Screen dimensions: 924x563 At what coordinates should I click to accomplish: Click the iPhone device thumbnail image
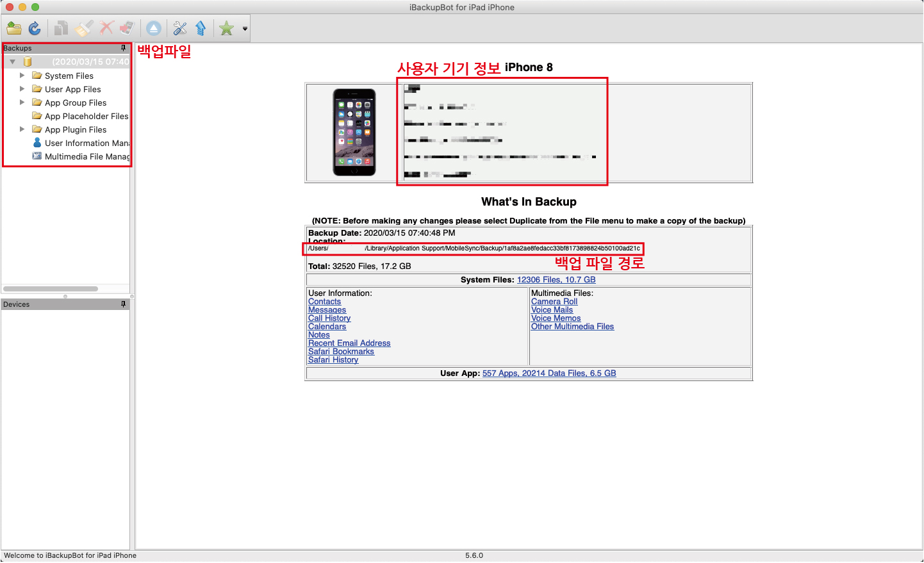point(354,132)
